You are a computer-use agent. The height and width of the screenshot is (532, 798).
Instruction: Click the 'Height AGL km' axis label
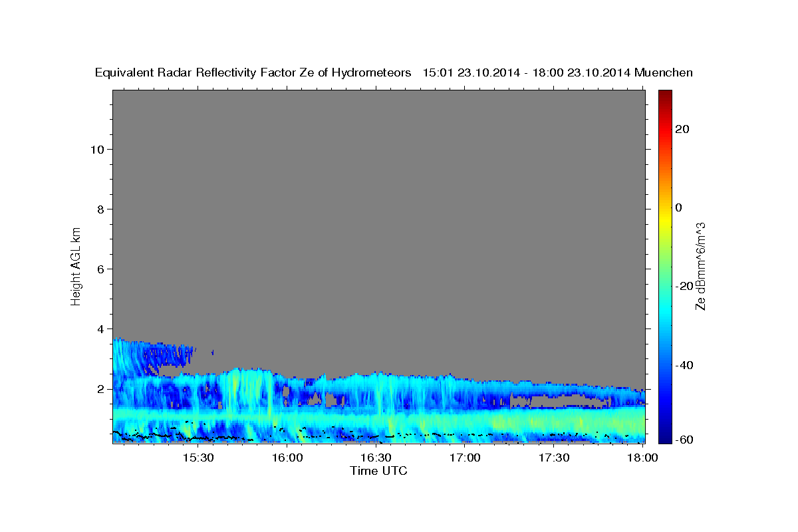(x=76, y=265)
